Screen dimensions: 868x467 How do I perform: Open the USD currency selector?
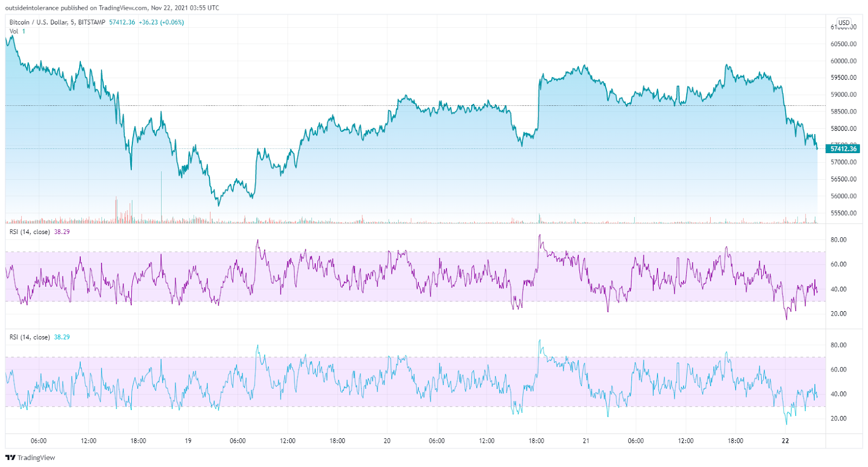click(844, 23)
